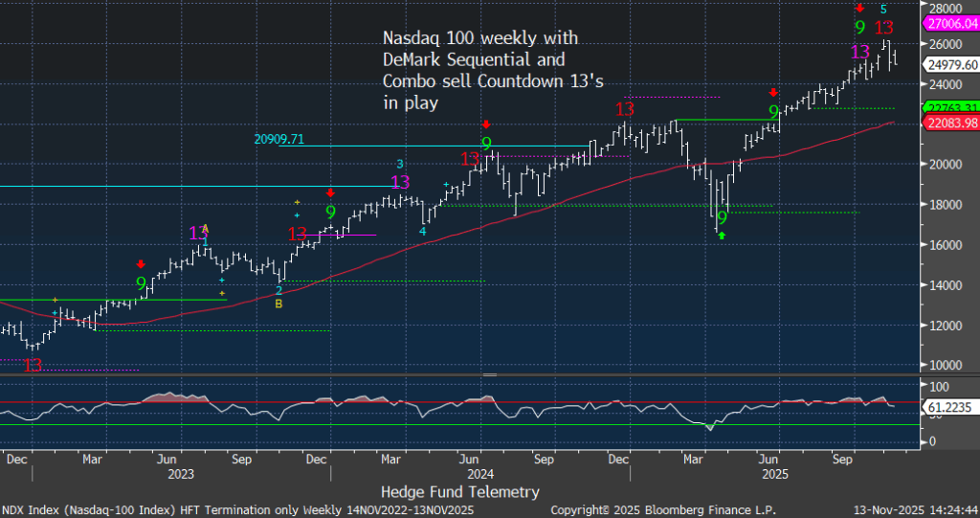Select the Nasdaq 100 weekly annotation text
This screenshot has height=518, width=980.
click(479, 70)
